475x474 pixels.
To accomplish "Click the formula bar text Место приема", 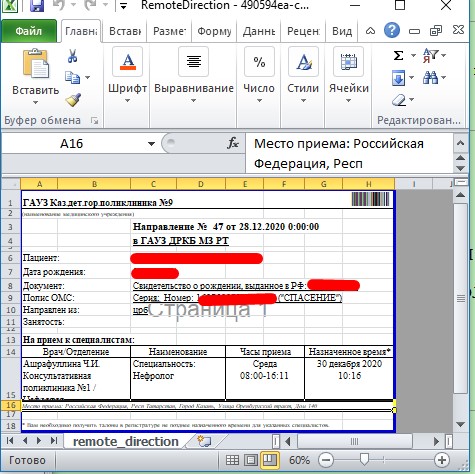I will [301, 144].
